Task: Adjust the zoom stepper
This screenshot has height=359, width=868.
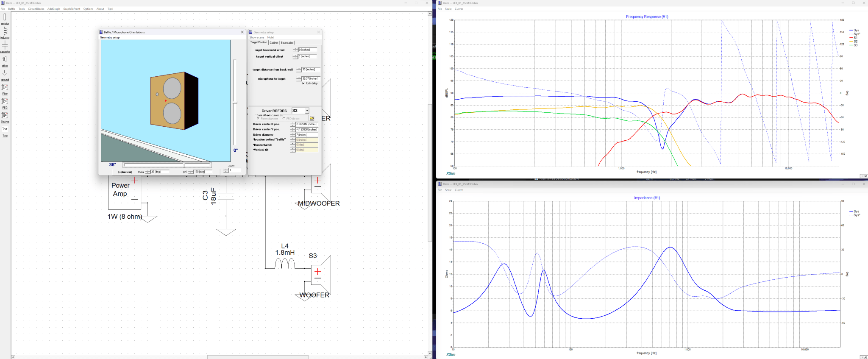Action: click(226, 170)
